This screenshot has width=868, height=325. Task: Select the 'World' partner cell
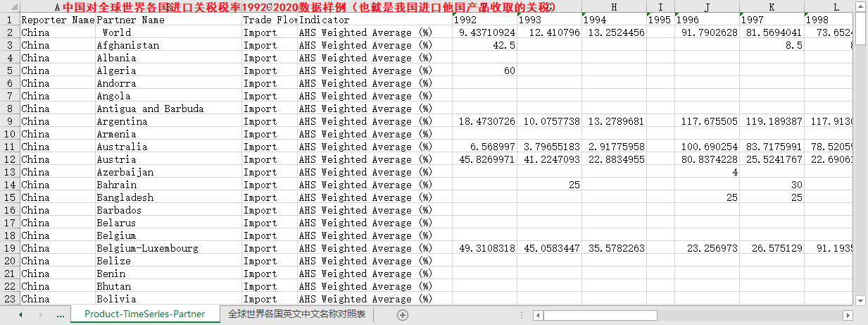[169, 32]
